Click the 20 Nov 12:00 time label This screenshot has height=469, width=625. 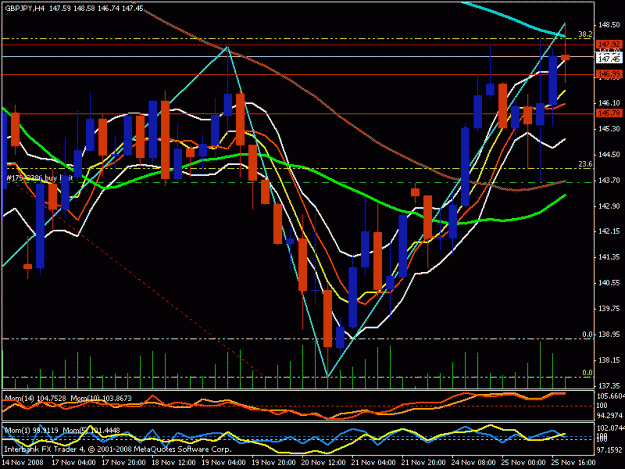(x=323, y=463)
